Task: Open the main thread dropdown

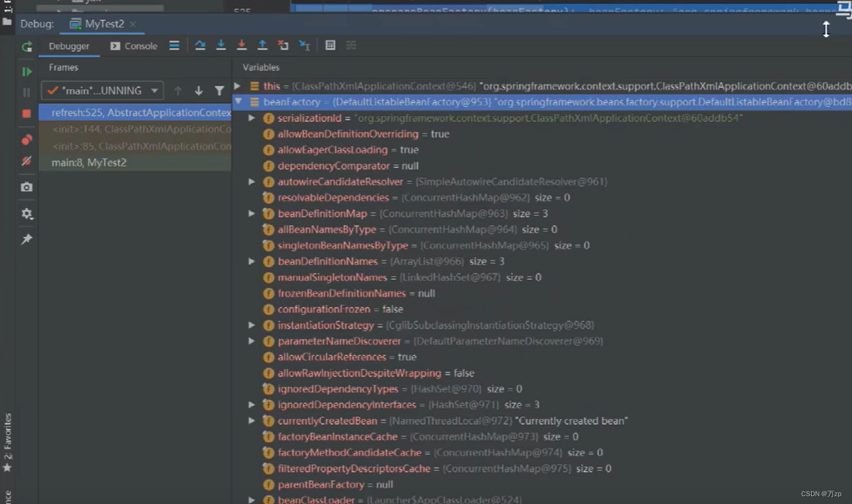Action: click(x=102, y=91)
